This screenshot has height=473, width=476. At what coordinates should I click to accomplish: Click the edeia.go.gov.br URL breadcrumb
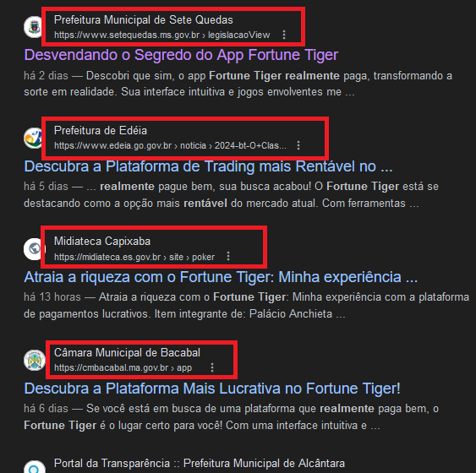click(170, 146)
